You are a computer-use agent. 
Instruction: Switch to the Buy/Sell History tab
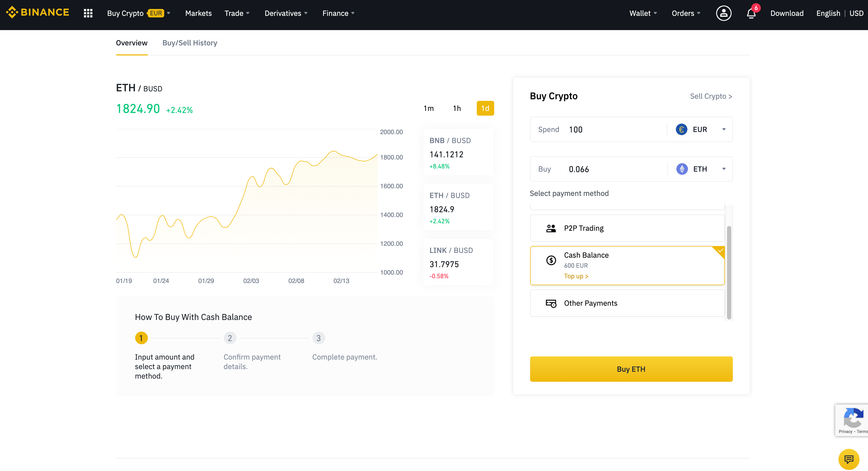pyautogui.click(x=190, y=43)
